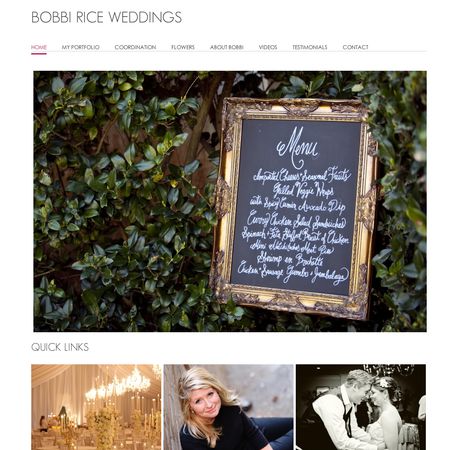Open the About Bobbi page
This screenshot has width=450, height=450.
pyautogui.click(x=227, y=47)
